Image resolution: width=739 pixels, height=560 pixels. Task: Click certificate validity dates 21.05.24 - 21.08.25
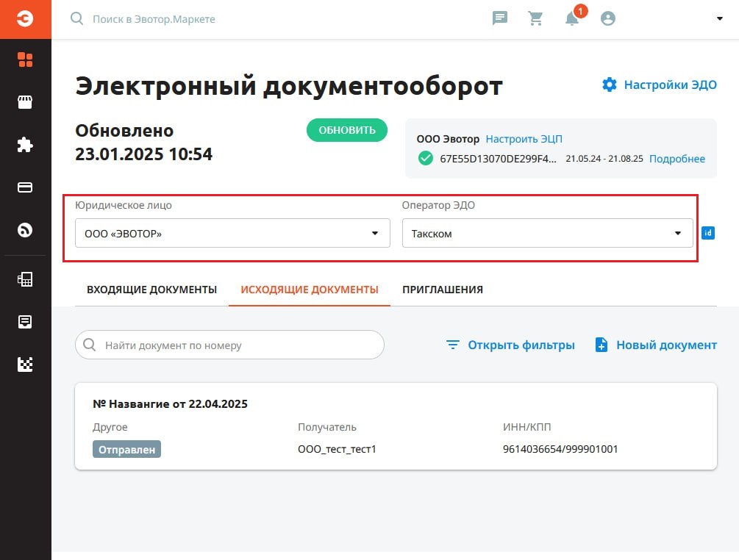[604, 159]
